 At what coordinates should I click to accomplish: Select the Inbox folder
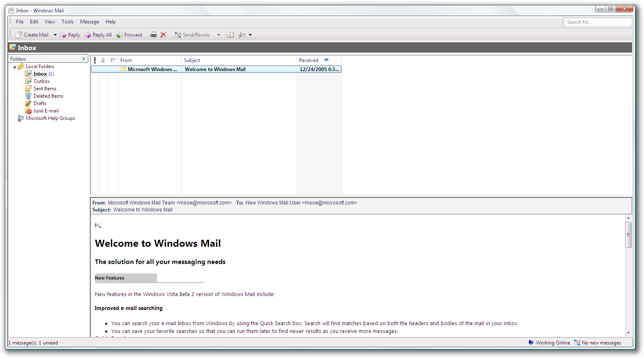[40, 74]
